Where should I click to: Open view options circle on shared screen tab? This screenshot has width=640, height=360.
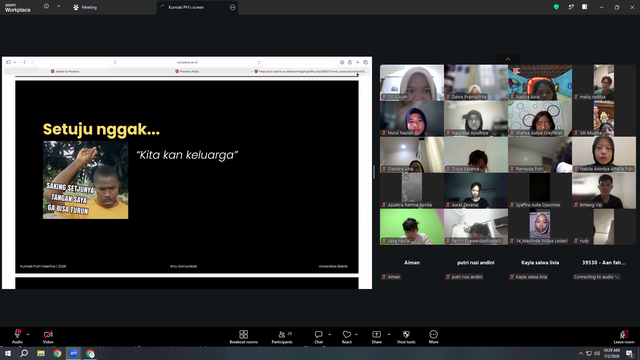coord(233,7)
